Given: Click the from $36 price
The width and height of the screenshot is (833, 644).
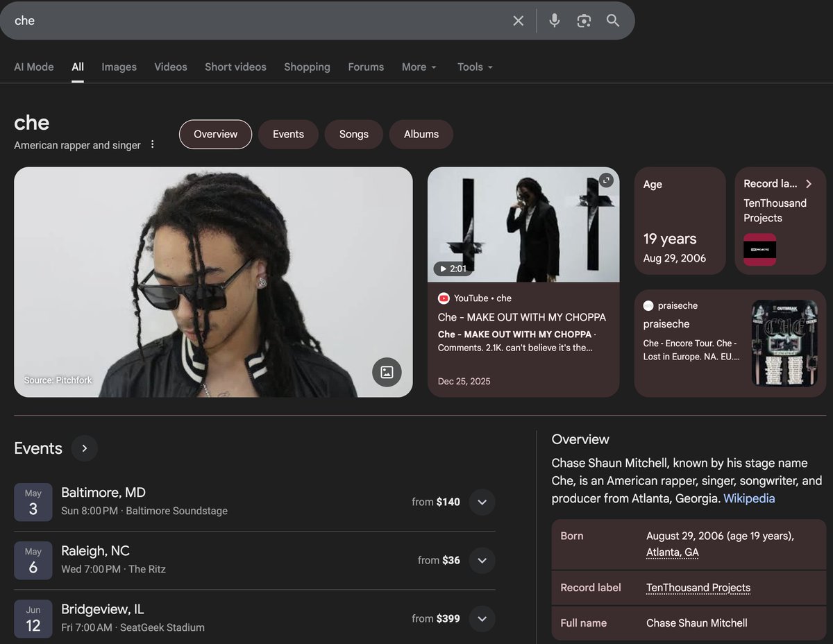Looking at the screenshot, I should click(x=439, y=560).
